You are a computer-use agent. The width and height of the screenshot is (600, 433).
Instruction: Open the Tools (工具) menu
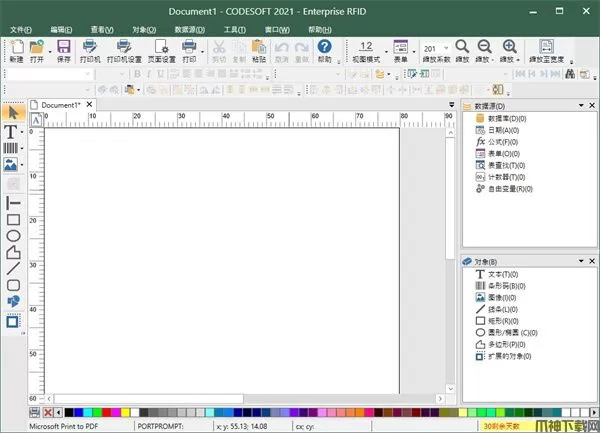tap(235, 30)
